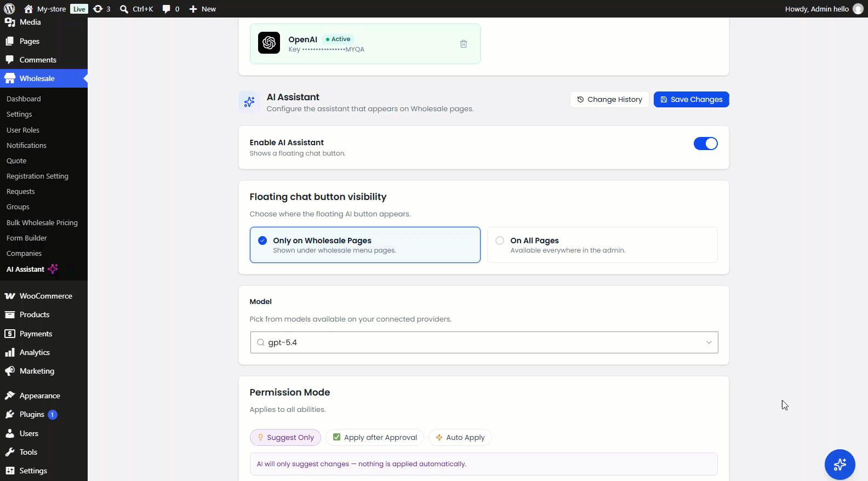Open the floating AI chat button
This screenshot has width=868, height=481.
[x=840, y=465]
